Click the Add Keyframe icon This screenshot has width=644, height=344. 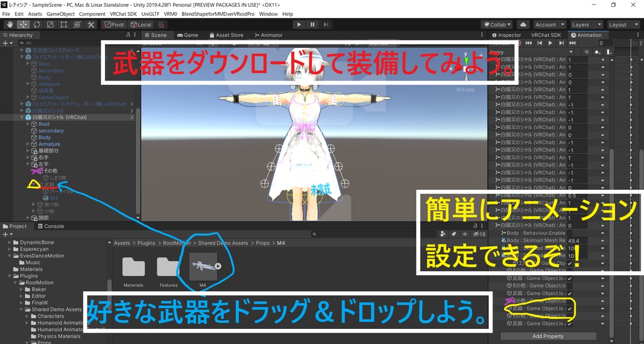(597, 52)
